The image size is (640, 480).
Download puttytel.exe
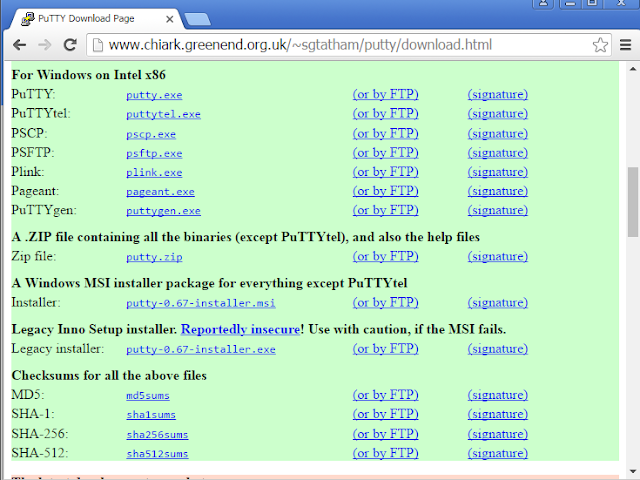[163, 114]
